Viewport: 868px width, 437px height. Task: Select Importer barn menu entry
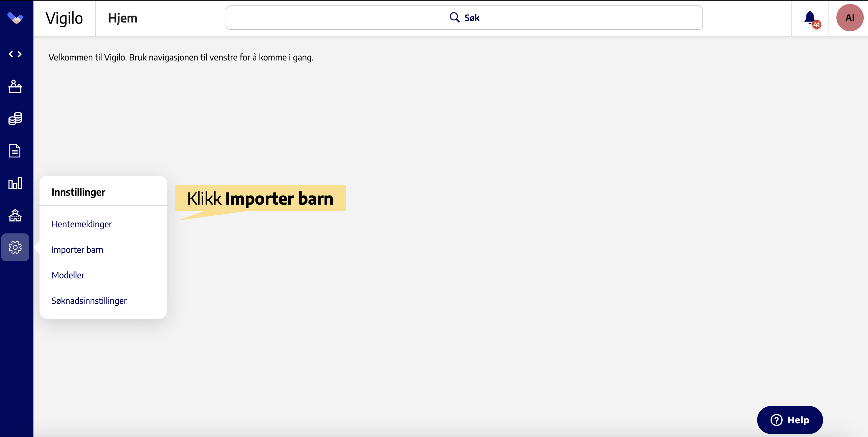pos(77,250)
